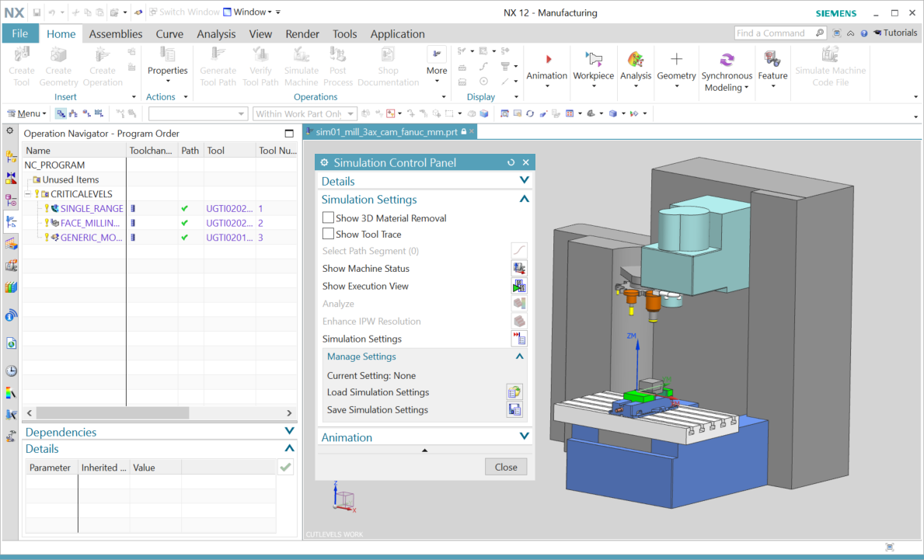Click Show Machine Status icon

[x=519, y=269]
